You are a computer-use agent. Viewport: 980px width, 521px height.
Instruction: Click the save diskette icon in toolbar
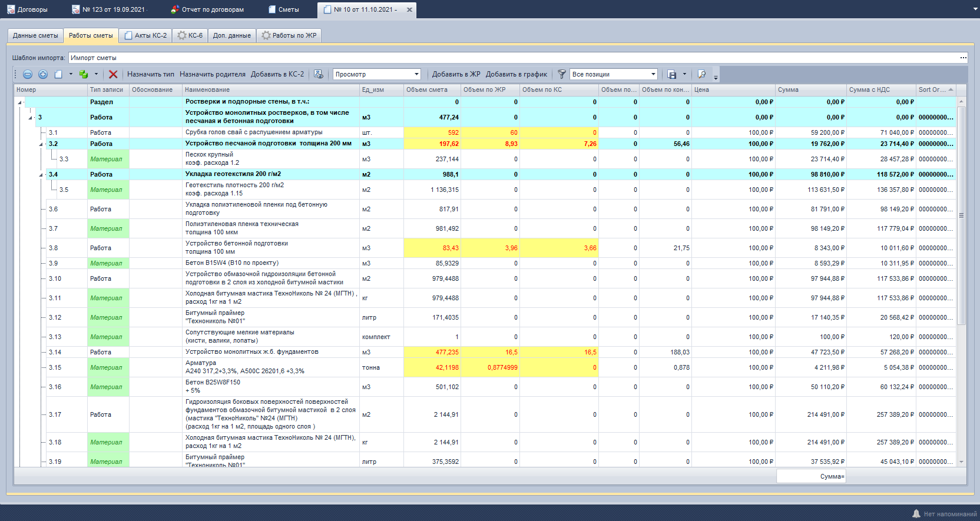672,74
